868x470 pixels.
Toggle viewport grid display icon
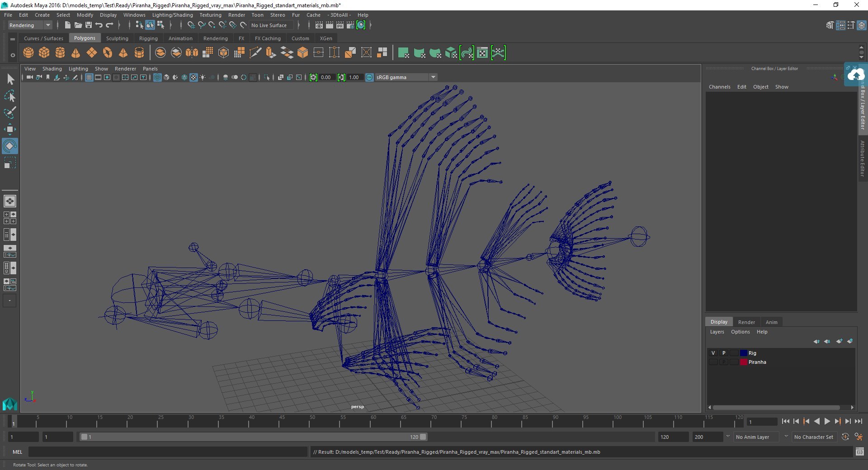(x=89, y=77)
